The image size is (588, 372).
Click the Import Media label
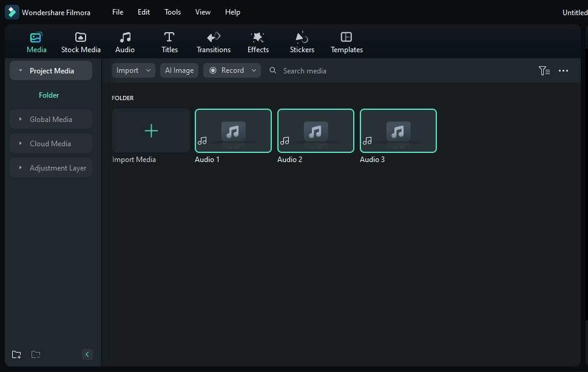[134, 160]
